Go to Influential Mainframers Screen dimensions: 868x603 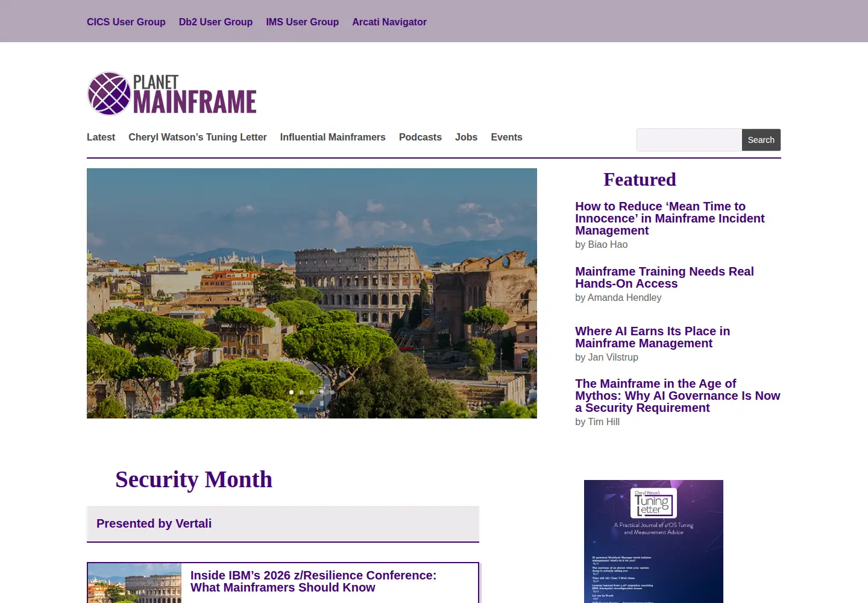[333, 137]
